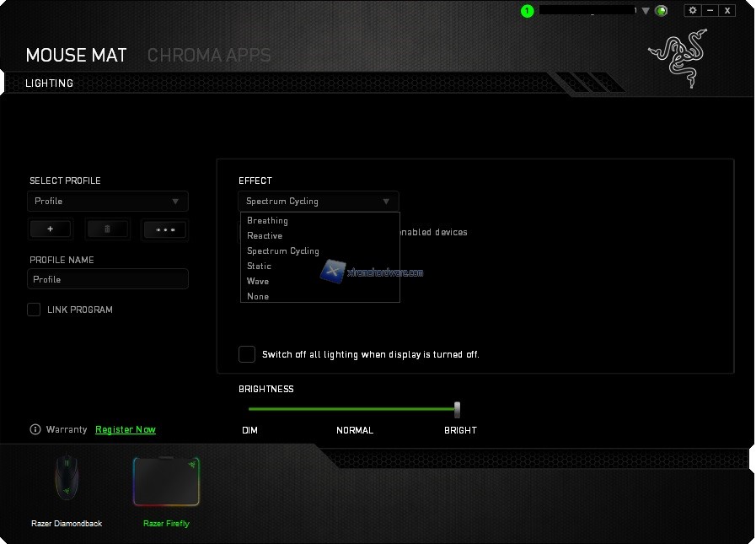The width and height of the screenshot is (756, 544).
Task: Toggle switch off lighting when display off
Action: coord(247,354)
